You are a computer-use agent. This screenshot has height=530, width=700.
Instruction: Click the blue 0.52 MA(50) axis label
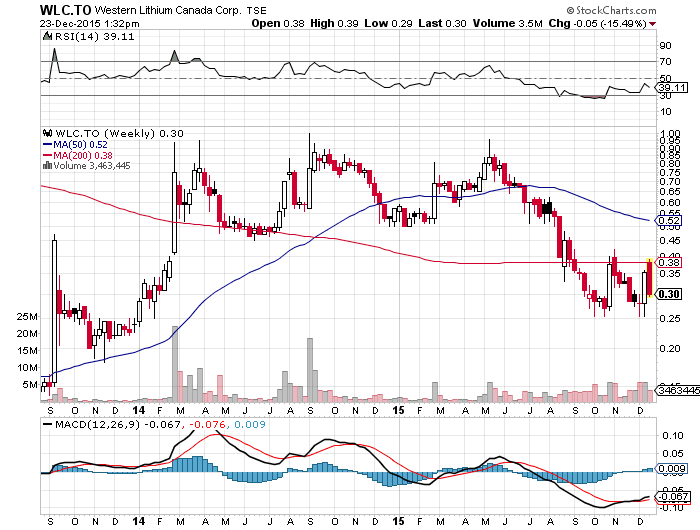[x=669, y=220]
